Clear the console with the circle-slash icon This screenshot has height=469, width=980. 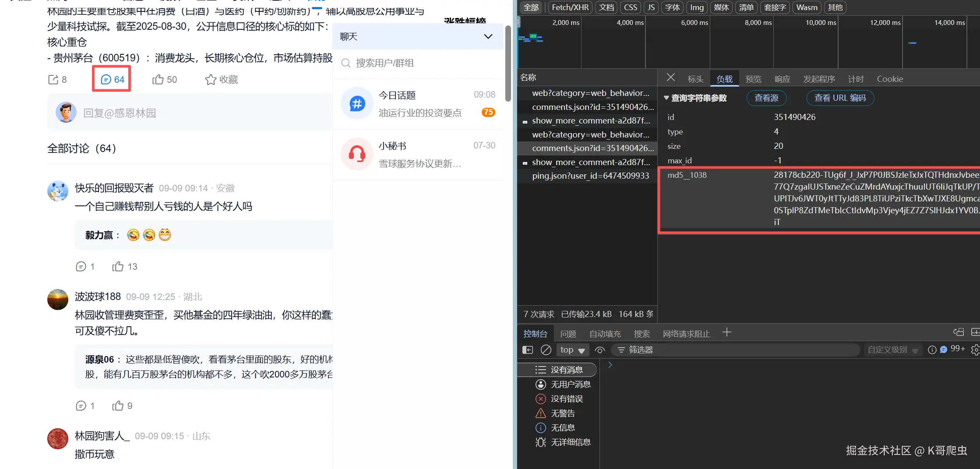coord(546,350)
